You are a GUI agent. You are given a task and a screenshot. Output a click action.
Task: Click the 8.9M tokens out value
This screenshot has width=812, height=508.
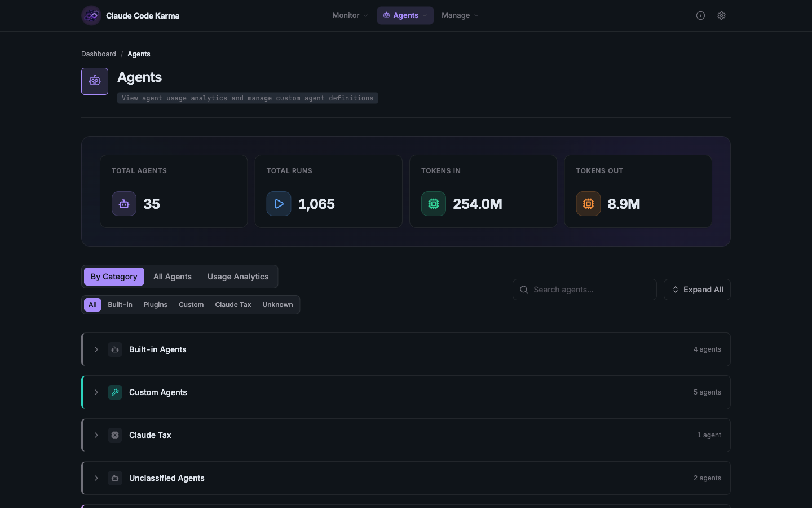point(624,204)
